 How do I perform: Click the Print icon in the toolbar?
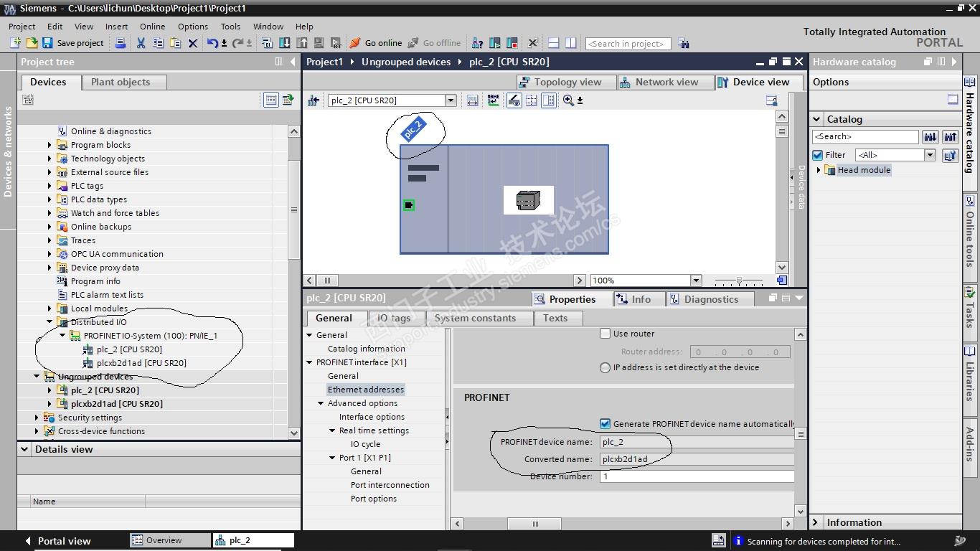tap(121, 43)
